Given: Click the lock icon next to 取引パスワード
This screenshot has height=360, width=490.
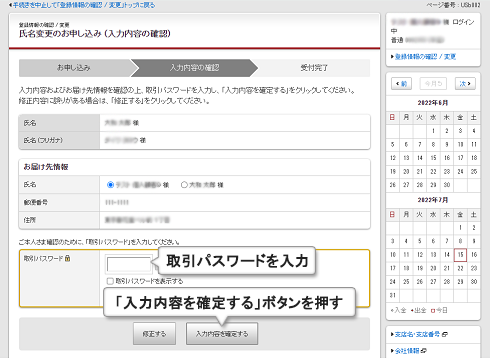Looking at the screenshot, I should [x=67, y=258].
